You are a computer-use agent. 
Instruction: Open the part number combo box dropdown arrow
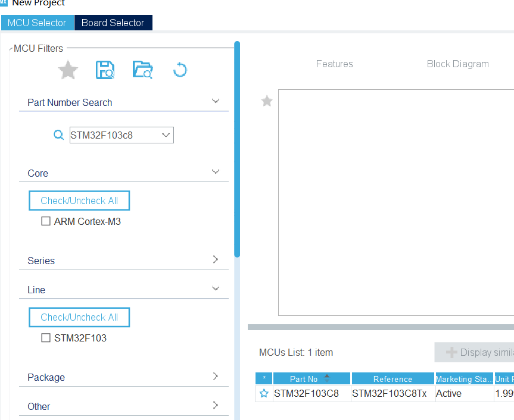166,135
